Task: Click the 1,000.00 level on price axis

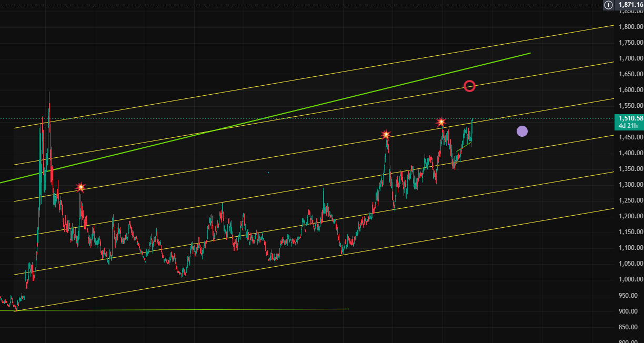Action: coord(629,279)
